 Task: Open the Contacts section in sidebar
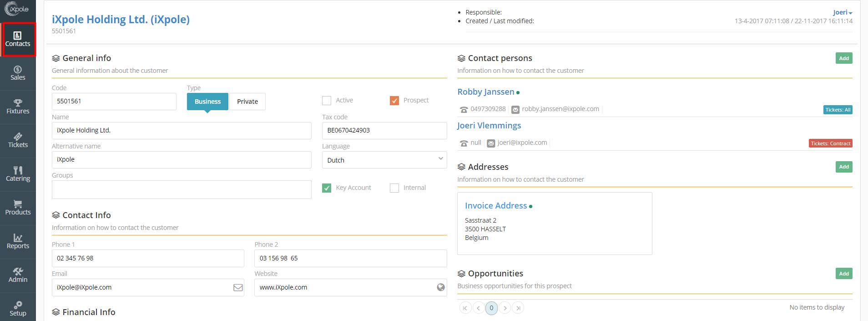tap(18, 40)
